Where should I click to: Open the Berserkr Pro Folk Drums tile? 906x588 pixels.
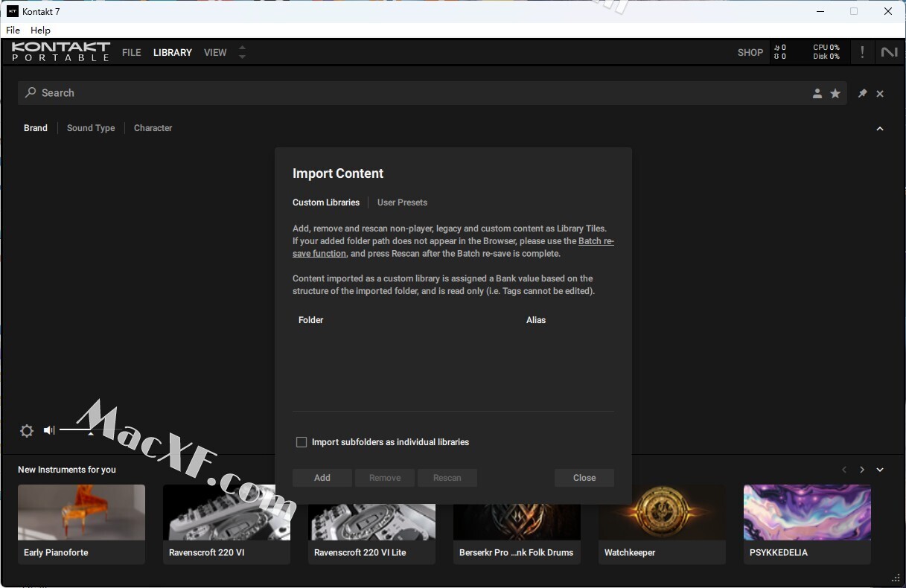click(x=517, y=524)
